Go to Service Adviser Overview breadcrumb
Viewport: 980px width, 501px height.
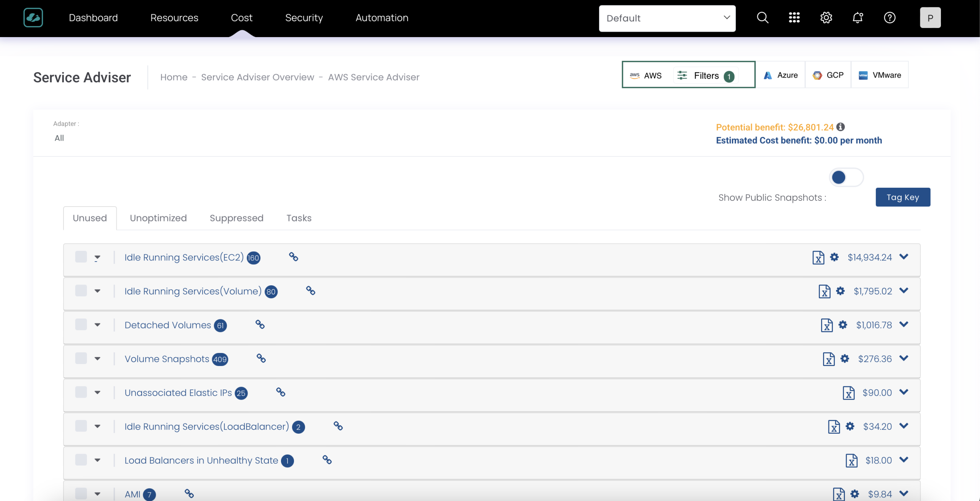[258, 77]
